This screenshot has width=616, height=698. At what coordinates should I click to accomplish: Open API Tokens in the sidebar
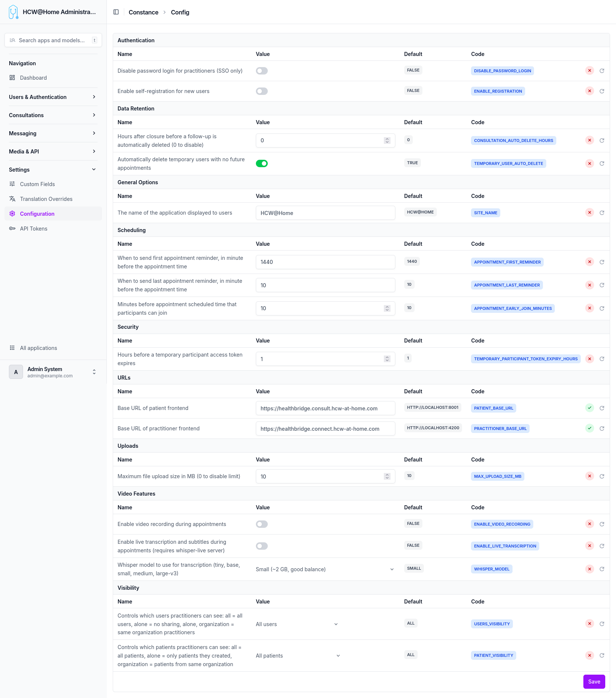(x=33, y=229)
